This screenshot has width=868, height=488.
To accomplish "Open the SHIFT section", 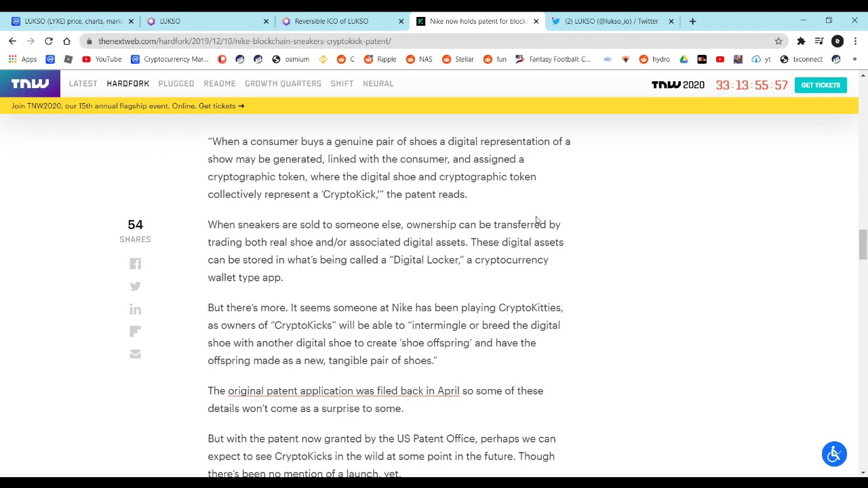I will pos(342,83).
